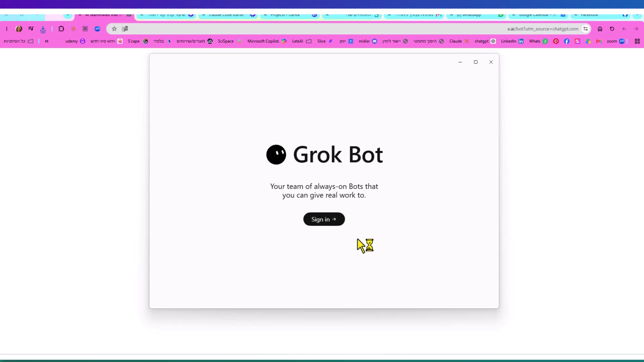
Task: Close the WhatsApp tab
Action: pyautogui.click(x=451, y=15)
